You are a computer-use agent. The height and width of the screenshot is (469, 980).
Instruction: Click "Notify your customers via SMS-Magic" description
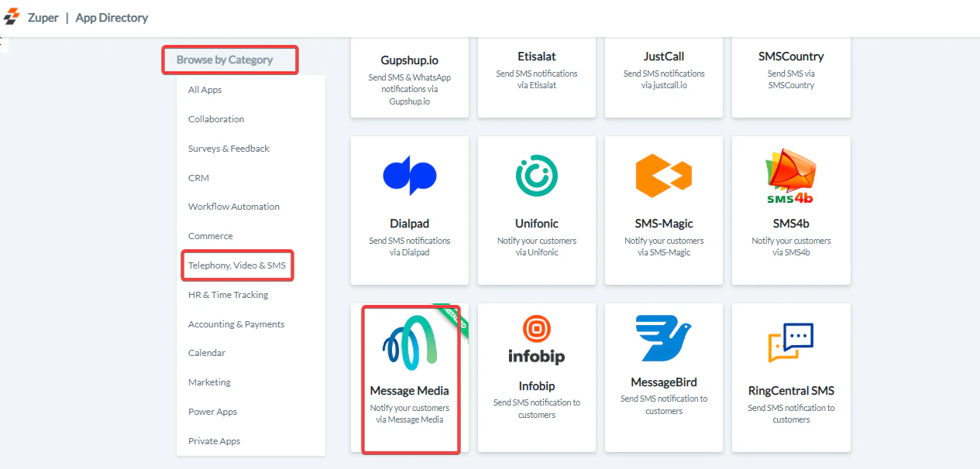pyautogui.click(x=664, y=246)
